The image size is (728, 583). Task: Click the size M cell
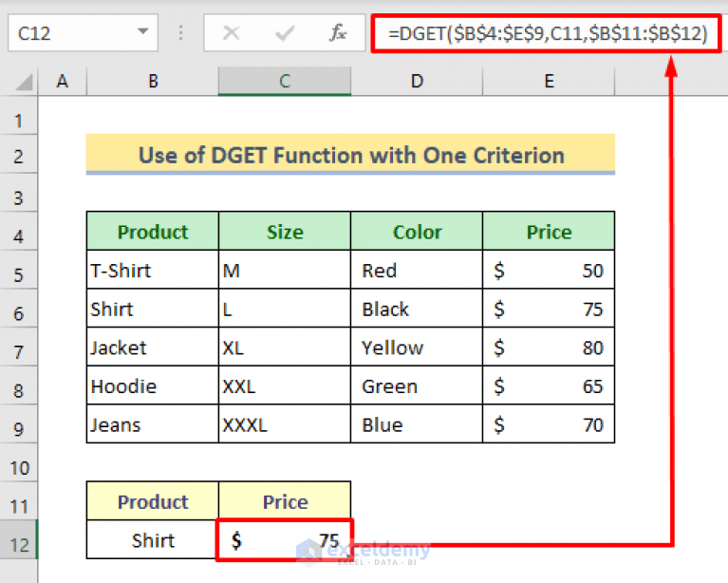[x=285, y=270]
